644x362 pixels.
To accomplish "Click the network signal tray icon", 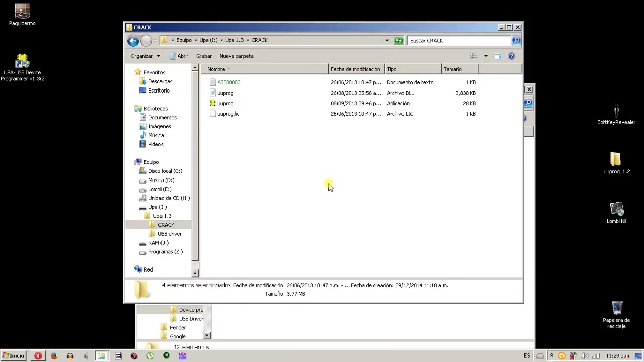I will point(596,356).
